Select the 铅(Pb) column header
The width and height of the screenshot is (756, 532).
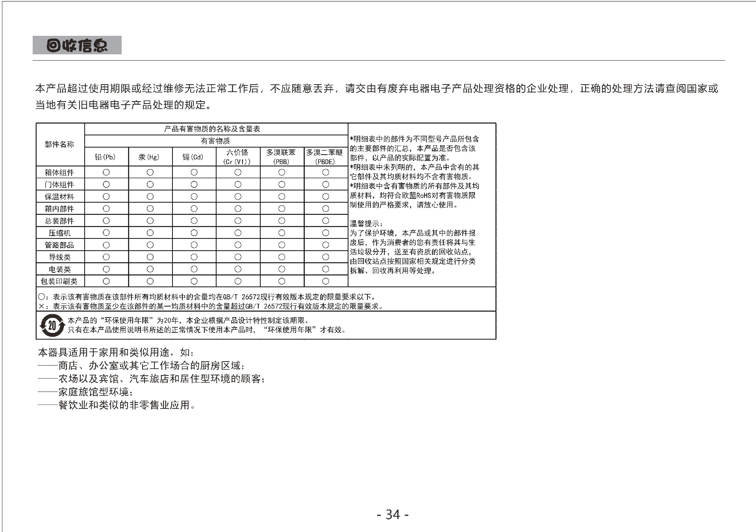(106, 157)
